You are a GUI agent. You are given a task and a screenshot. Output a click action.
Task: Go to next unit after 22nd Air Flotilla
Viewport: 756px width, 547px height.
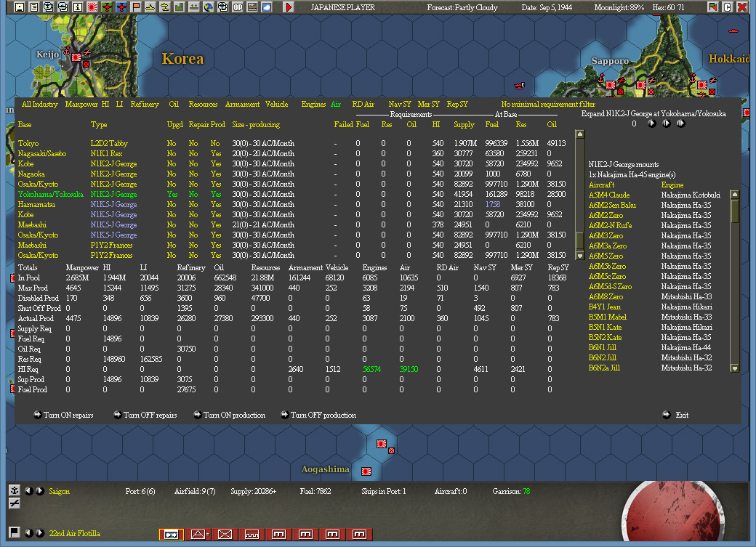[40, 532]
